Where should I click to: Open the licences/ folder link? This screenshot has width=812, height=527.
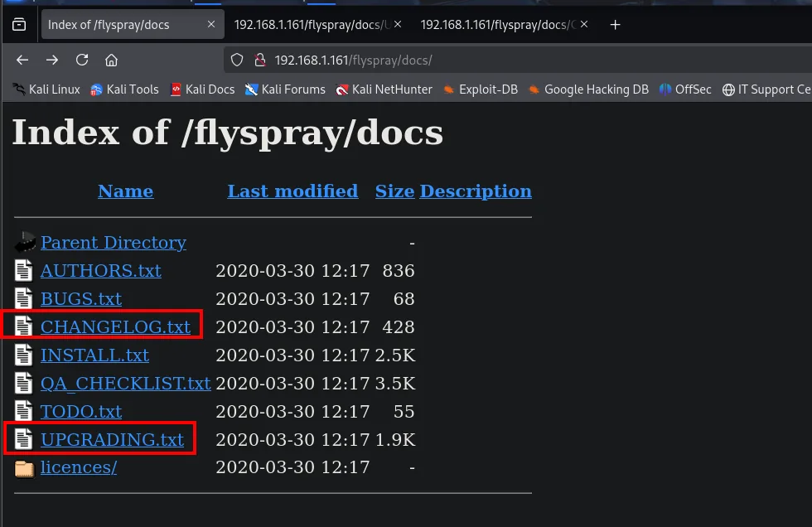79,467
